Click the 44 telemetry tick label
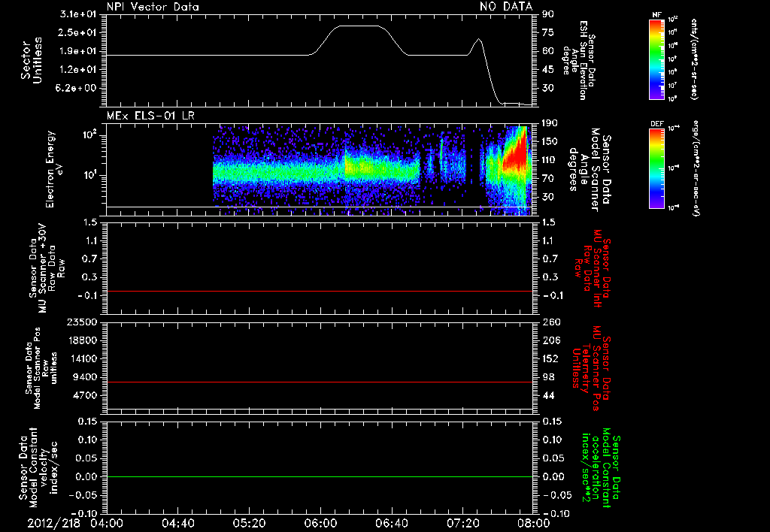This screenshot has height=532, width=770. (548, 395)
